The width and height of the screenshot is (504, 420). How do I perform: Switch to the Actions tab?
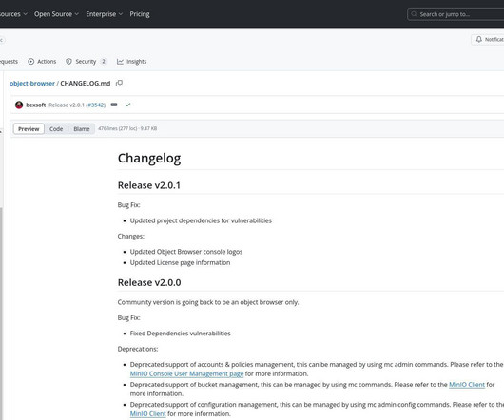coord(42,62)
